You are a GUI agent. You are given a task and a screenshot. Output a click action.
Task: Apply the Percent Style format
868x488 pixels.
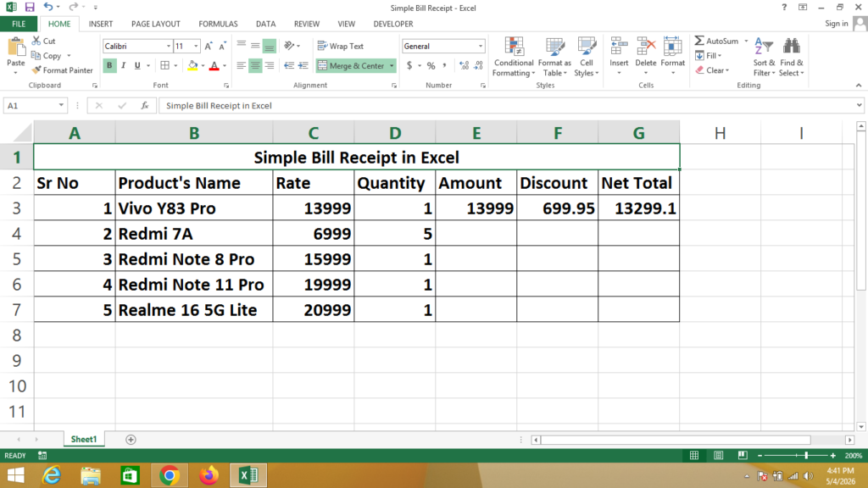pyautogui.click(x=431, y=65)
